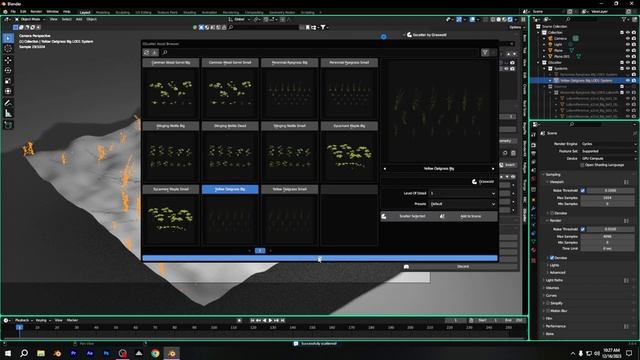The image size is (640, 360).
Task: Toggle render Noise Threshold checkbox
Action: pyautogui.click(x=582, y=229)
